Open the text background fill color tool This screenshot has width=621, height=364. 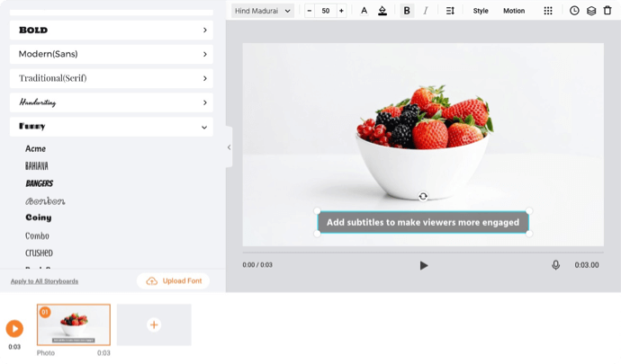coord(382,11)
